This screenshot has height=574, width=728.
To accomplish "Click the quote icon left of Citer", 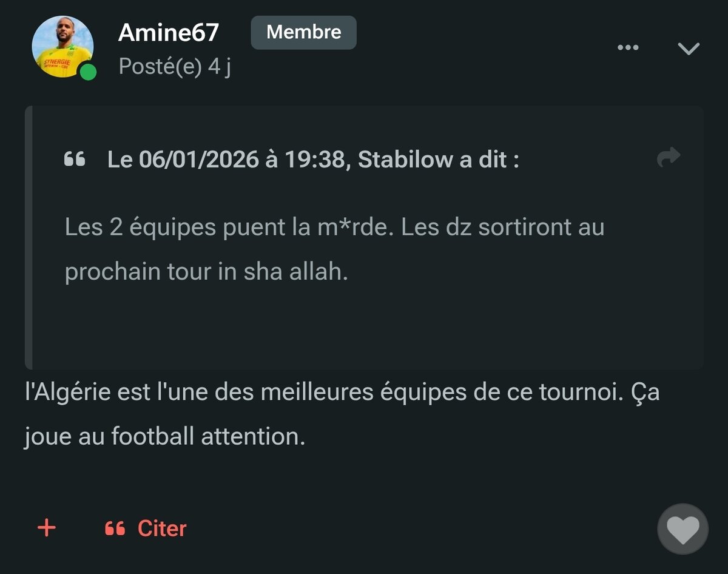I will tap(115, 528).
